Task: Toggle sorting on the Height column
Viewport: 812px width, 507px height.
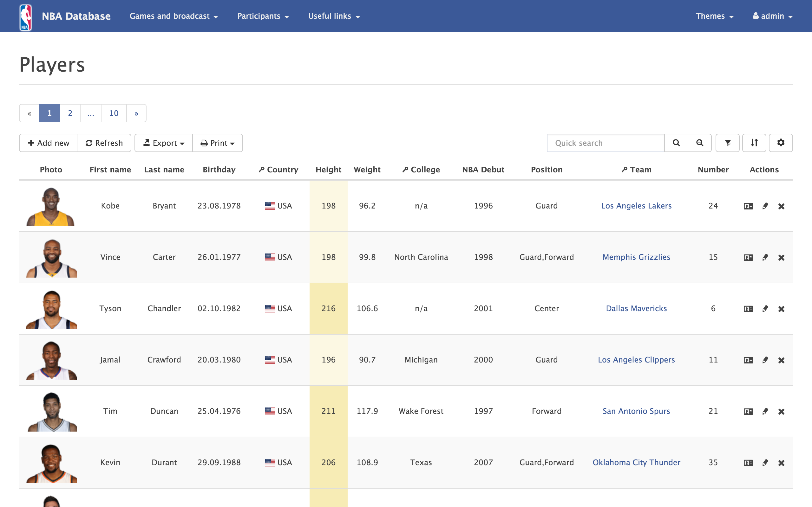Action: 329,170
